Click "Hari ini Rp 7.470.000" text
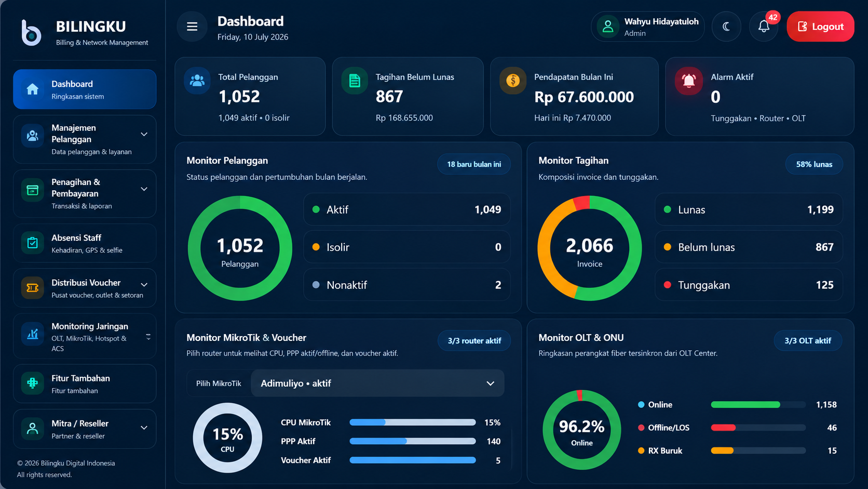This screenshot has height=489, width=868. (x=573, y=118)
